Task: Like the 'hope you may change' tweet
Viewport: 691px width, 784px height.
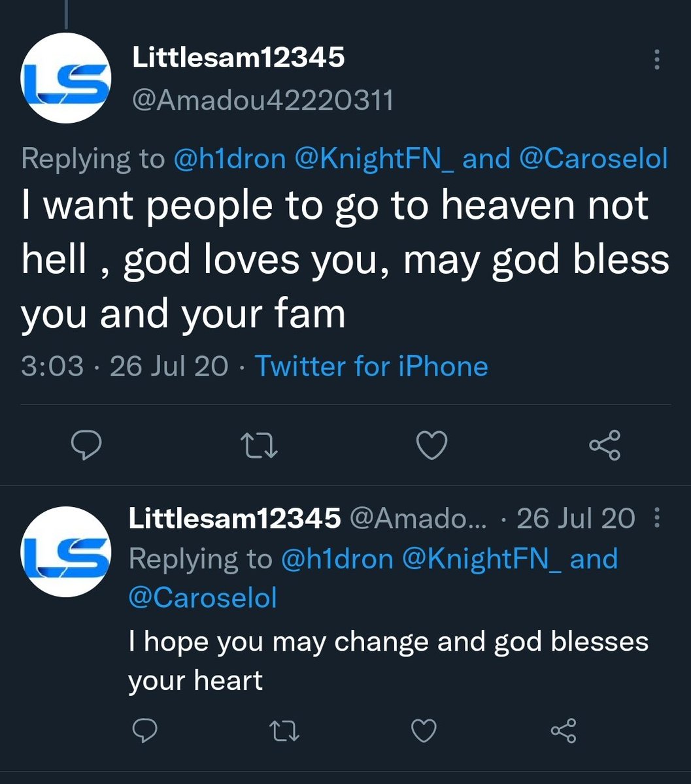Action: 424,730
